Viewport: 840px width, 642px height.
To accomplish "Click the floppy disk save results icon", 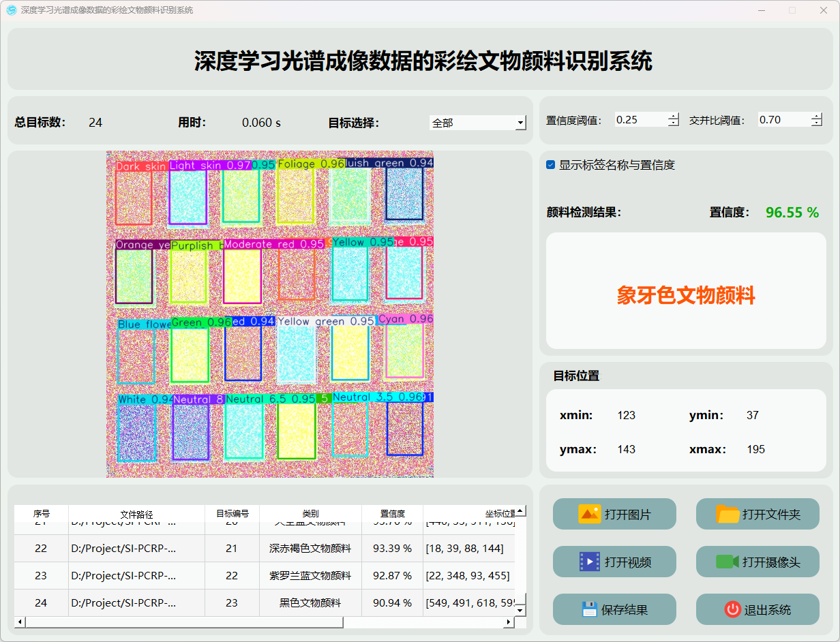I will tap(589, 609).
